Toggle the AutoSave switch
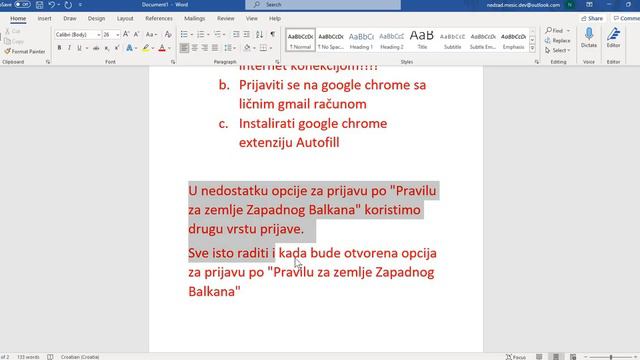Viewport: 640px width, 360px height. [22, 4]
